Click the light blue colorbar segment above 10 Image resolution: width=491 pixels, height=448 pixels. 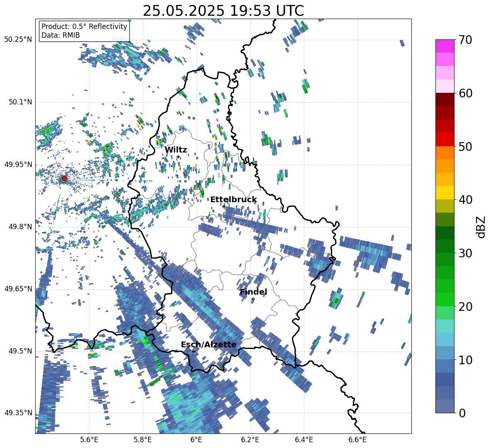(x=445, y=339)
